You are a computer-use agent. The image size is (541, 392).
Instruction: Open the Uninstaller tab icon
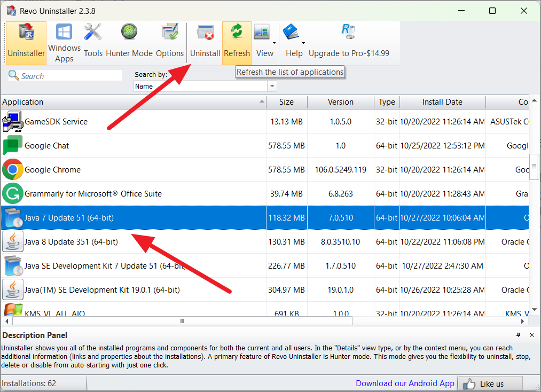(26, 32)
